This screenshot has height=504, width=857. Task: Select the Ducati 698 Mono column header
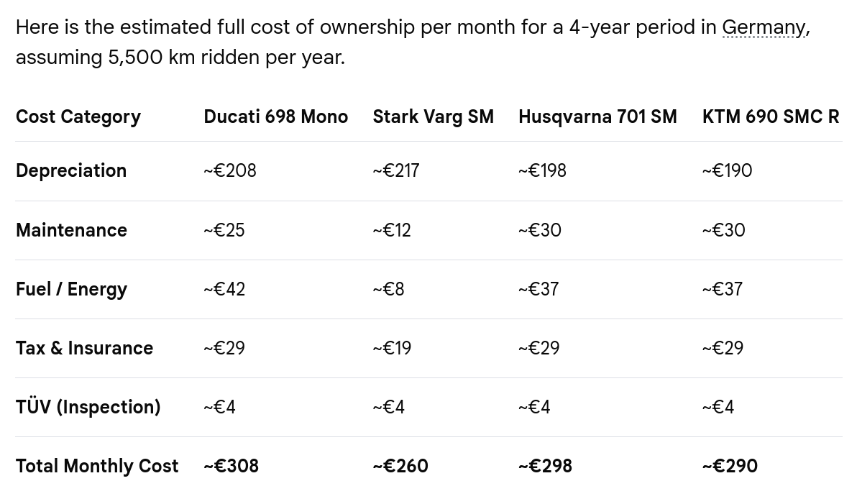(275, 116)
